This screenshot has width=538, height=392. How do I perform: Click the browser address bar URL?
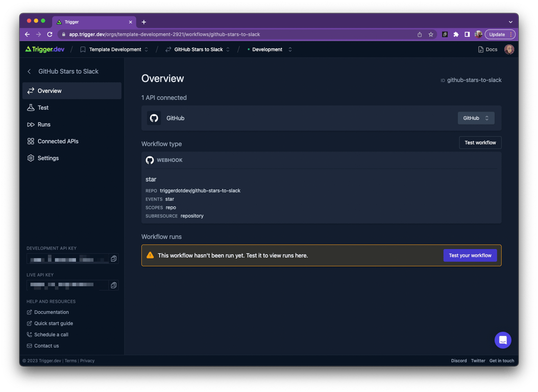165,34
